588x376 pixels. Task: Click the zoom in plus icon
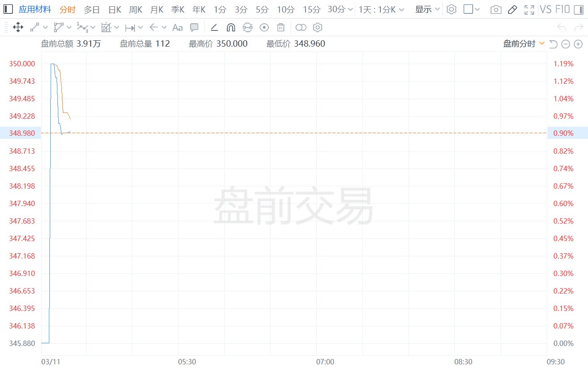coord(578,44)
